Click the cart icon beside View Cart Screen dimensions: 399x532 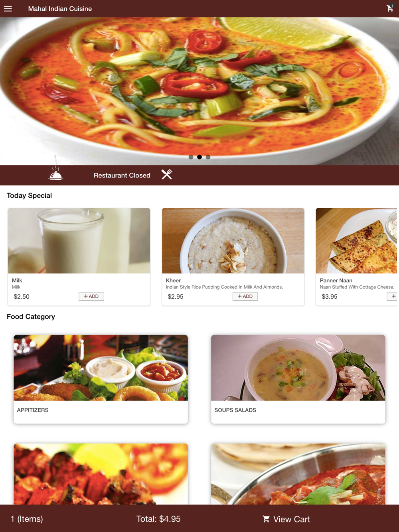click(x=266, y=519)
